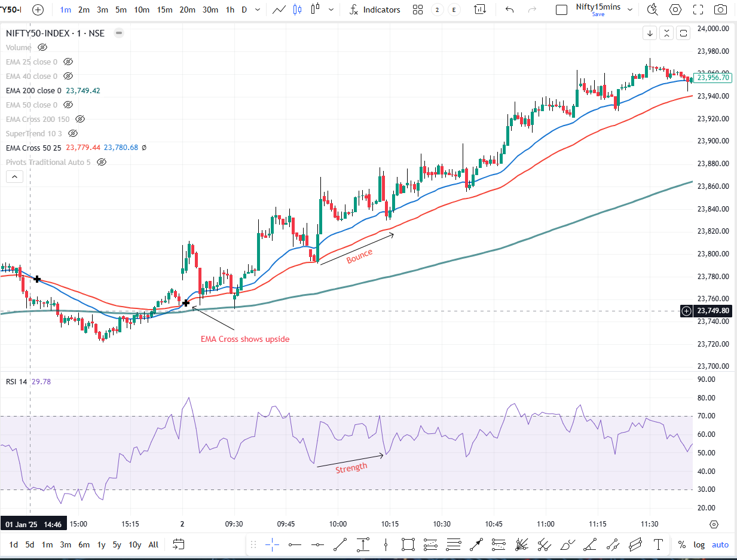Select the crosshair cursor tool
Screen dimensions: 737x560
[273, 544]
